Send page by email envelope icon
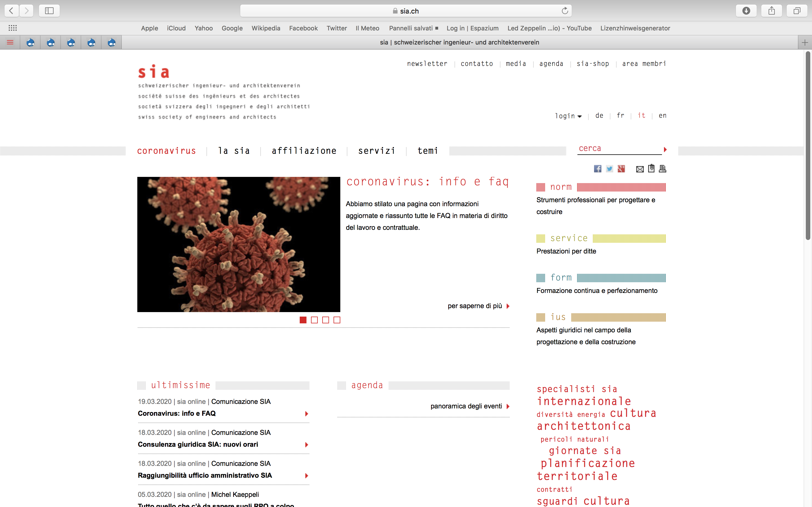The height and width of the screenshot is (507, 812). 640,169
